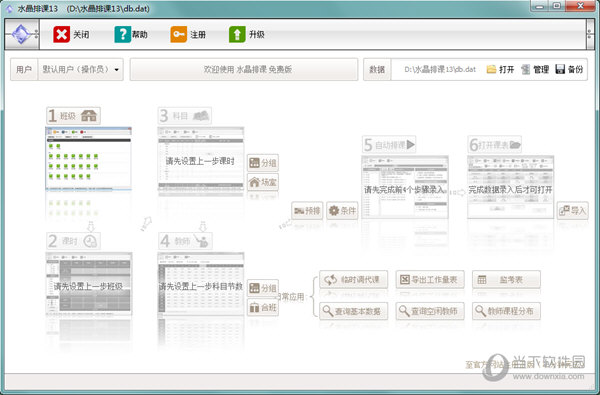Image resolution: width=600 pixels, height=395 pixels.
Task: Click the 请先设置上一步班级 thumbnail
Action: click(x=88, y=284)
